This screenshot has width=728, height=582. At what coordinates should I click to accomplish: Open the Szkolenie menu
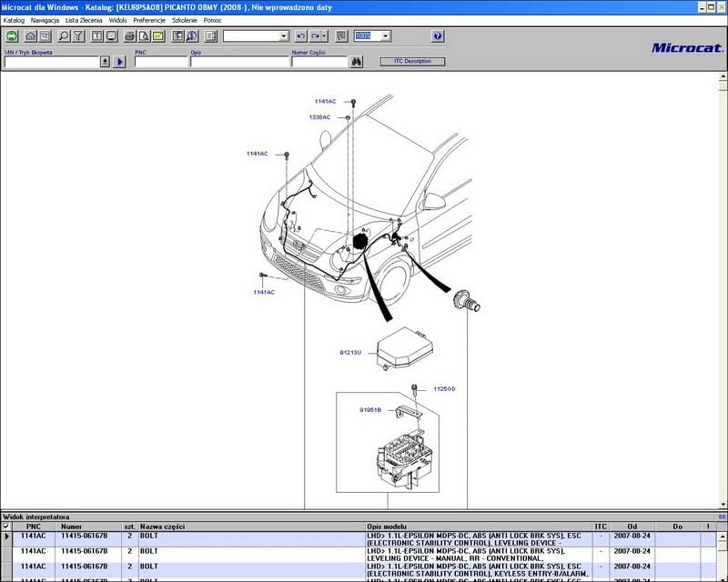click(x=185, y=20)
